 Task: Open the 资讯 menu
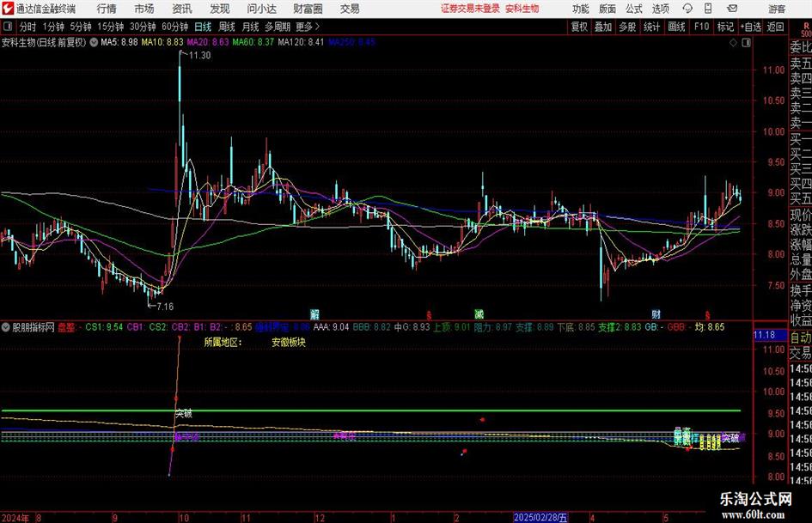182,9
